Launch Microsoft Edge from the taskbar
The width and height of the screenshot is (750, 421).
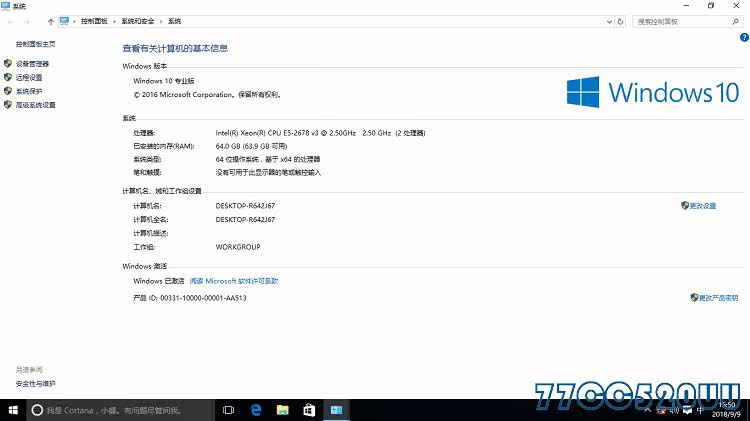pyautogui.click(x=256, y=410)
